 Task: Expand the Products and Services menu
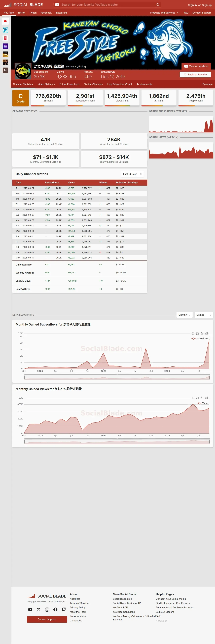click(x=165, y=13)
